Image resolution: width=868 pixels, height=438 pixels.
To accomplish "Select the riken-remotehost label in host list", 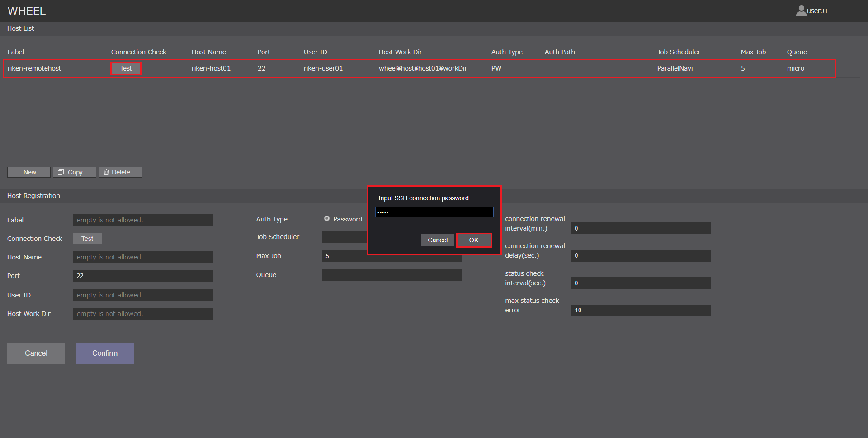I will 34,68.
